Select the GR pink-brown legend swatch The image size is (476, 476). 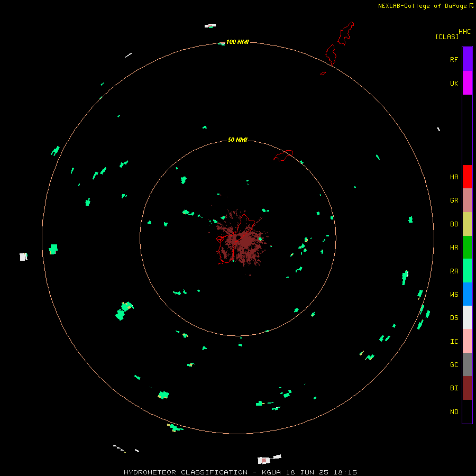467,200
